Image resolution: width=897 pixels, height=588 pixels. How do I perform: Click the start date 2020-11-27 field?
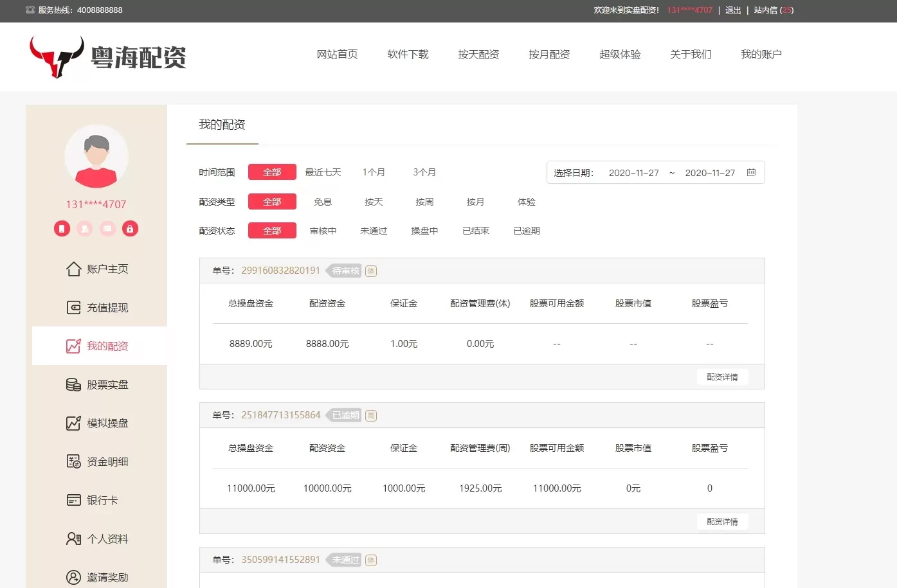(x=633, y=173)
